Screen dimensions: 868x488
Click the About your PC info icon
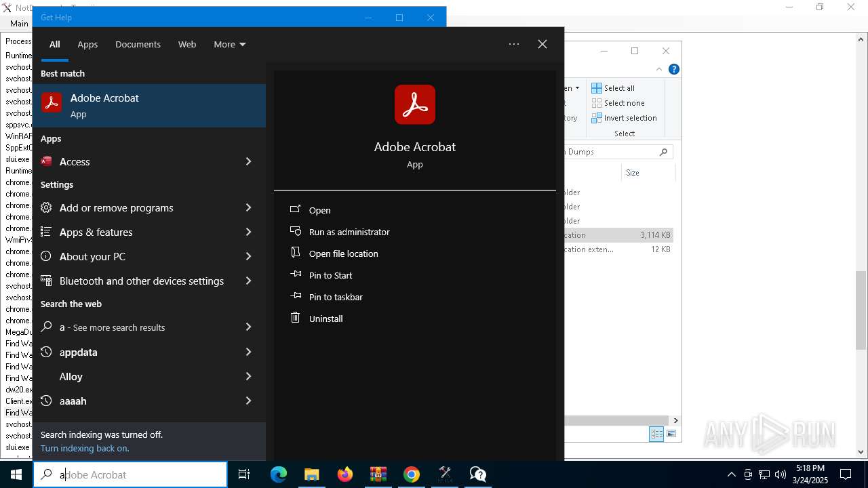tap(46, 256)
